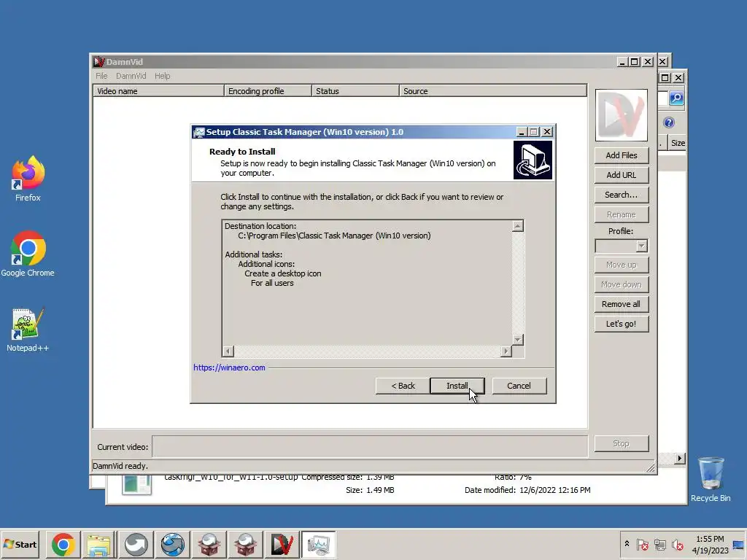
Task: Click the Stop button in DamnVid
Action: pos(622,443)
